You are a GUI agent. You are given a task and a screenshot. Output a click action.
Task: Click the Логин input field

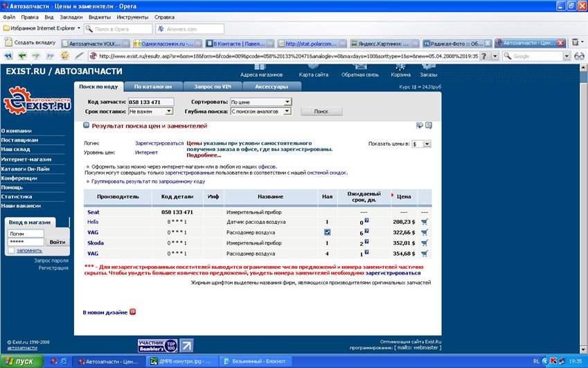pyautogui.click(x=26, y=234)
